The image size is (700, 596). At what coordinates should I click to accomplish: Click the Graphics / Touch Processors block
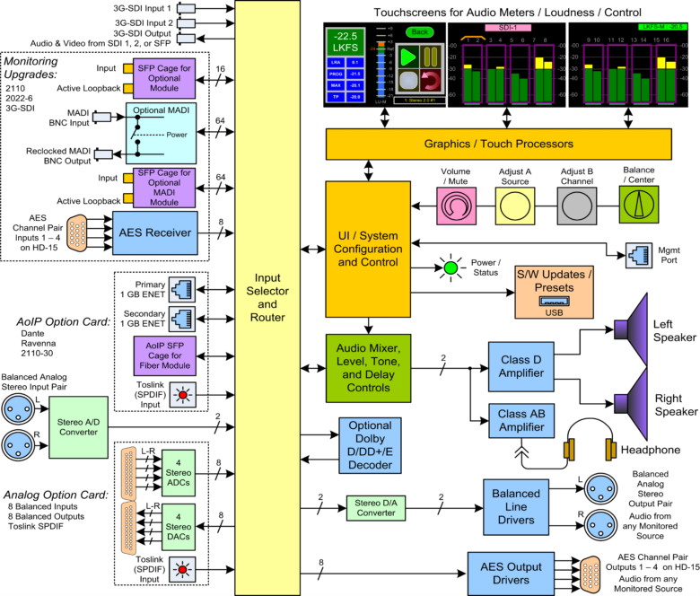[499, 145]
